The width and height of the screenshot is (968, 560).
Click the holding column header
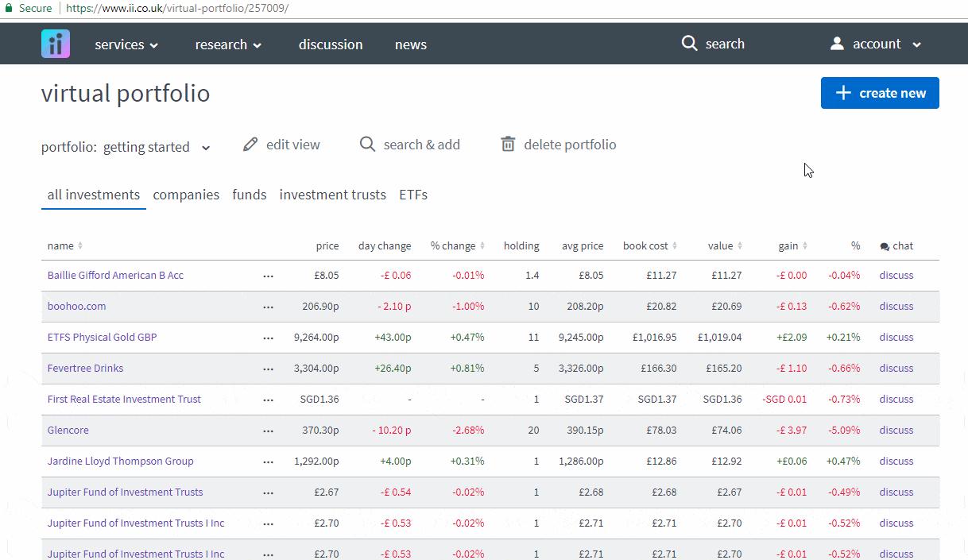tap(521, 246)
